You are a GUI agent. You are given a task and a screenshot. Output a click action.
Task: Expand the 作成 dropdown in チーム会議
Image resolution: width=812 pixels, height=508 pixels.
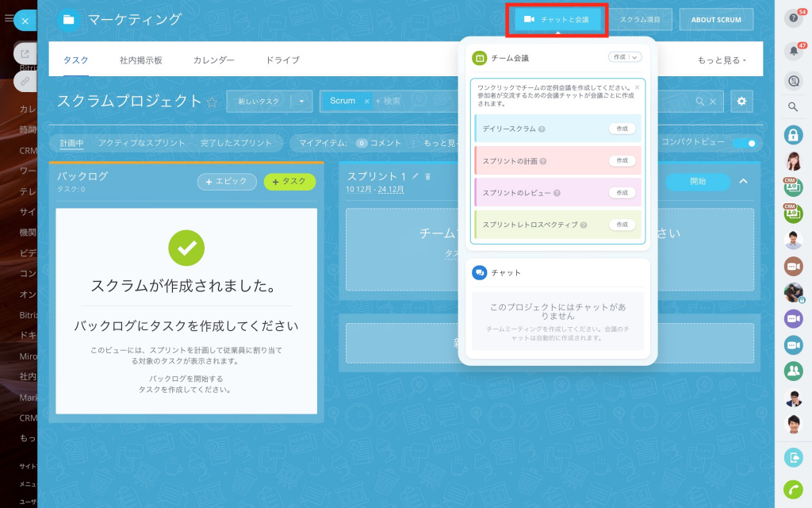[634, 57]
